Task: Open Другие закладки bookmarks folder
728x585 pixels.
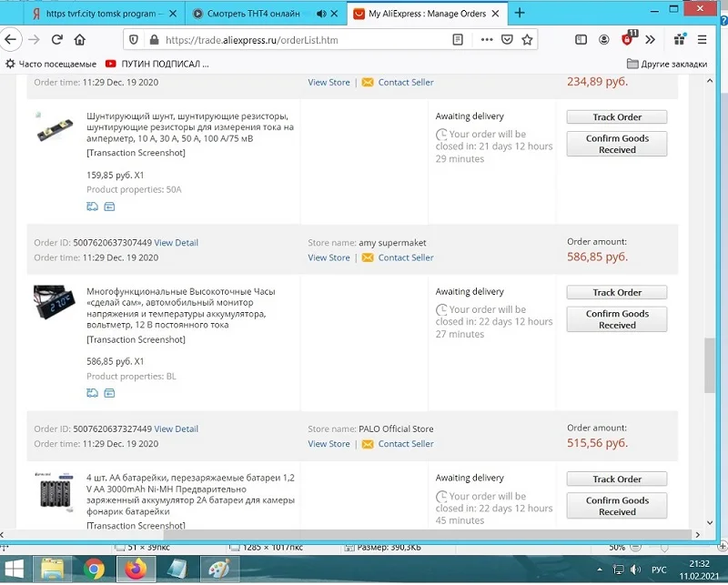Action: coord(667,64)
